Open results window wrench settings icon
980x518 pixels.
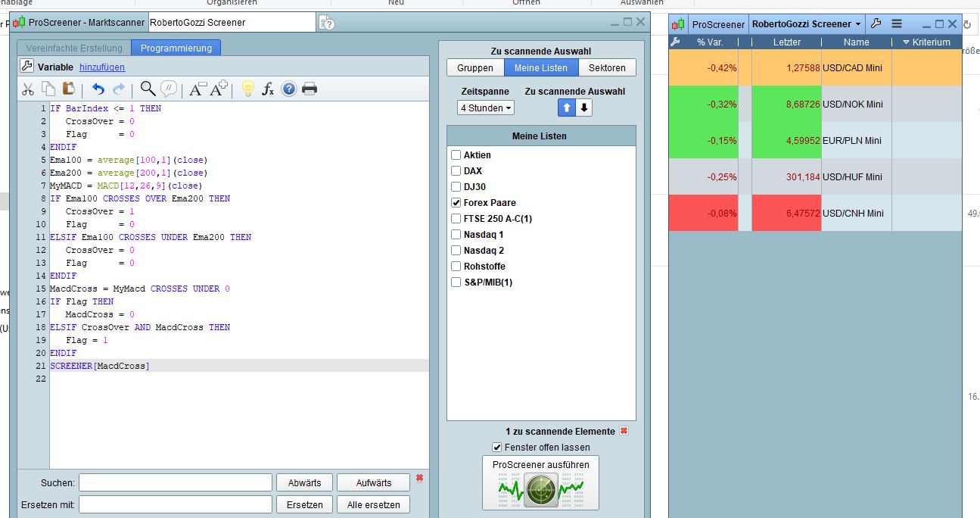(x=876, y=23)
